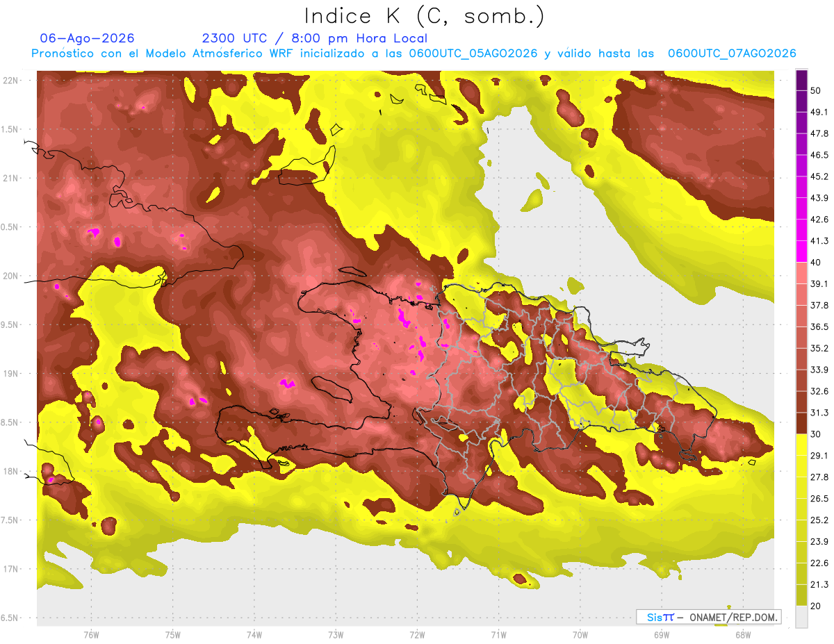Click the Indice K chart title
Viewport: 834px width, 644px height.
pyautogui.click(x=424, y=16)
